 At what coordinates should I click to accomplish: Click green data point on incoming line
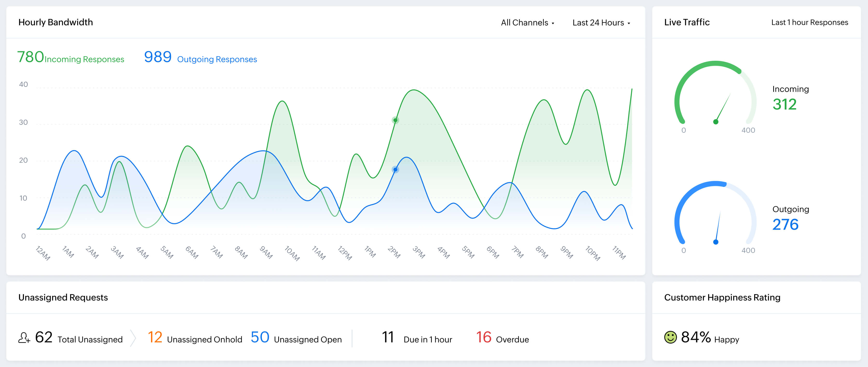tap(395, 120)
